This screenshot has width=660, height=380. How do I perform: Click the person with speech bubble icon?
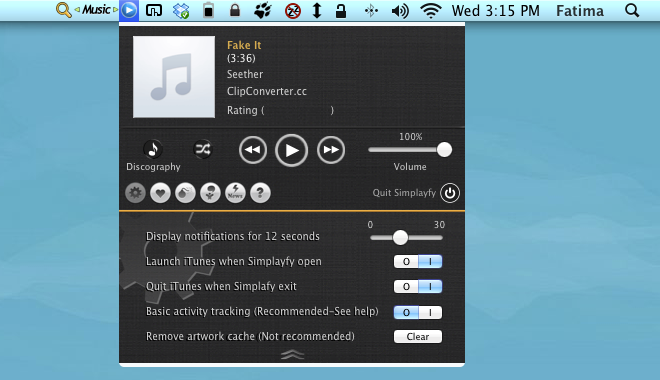click(x=210, y=193)
